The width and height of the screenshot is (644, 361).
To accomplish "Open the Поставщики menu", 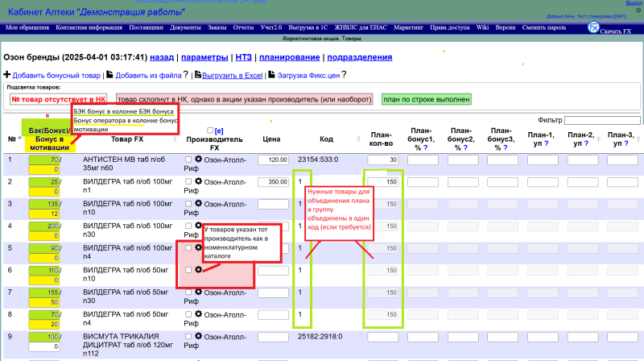I will tap(146, 27).
